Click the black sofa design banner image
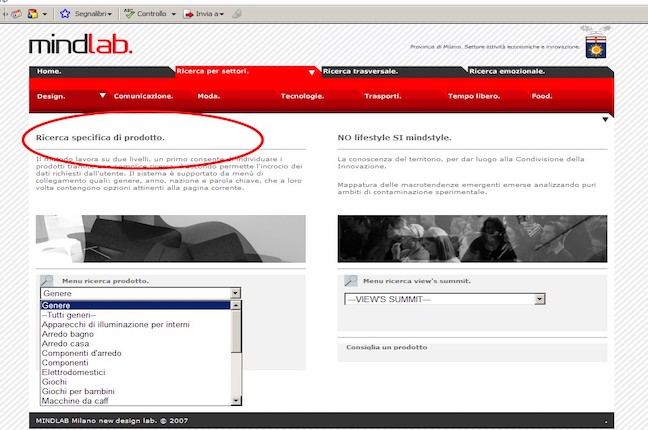Screen dimensions: 648x430 pyautogui.click(x=171, y=239)
